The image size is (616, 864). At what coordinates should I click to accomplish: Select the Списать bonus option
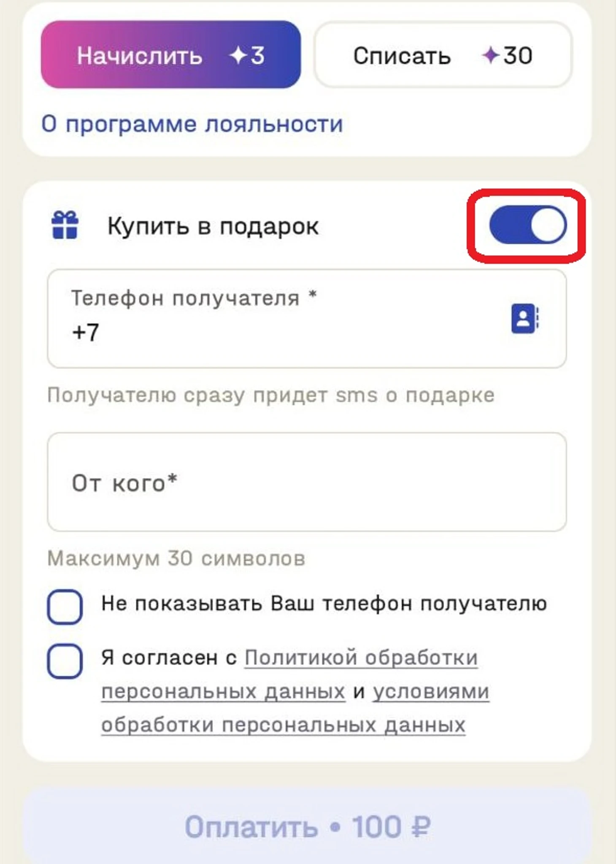point(443,55)
